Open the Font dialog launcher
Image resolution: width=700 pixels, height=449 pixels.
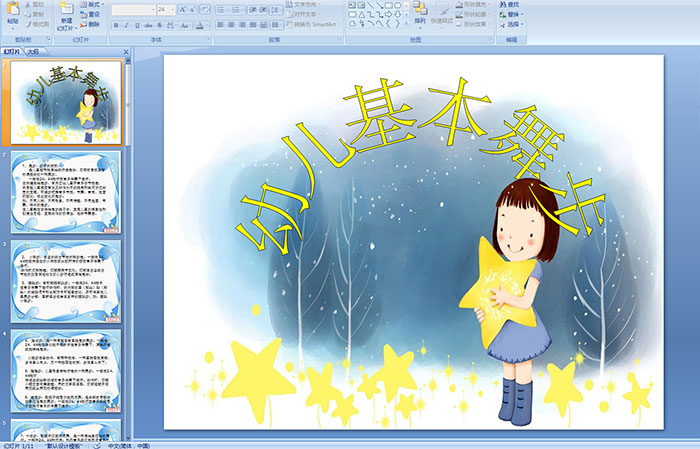(x=208, y=40)
